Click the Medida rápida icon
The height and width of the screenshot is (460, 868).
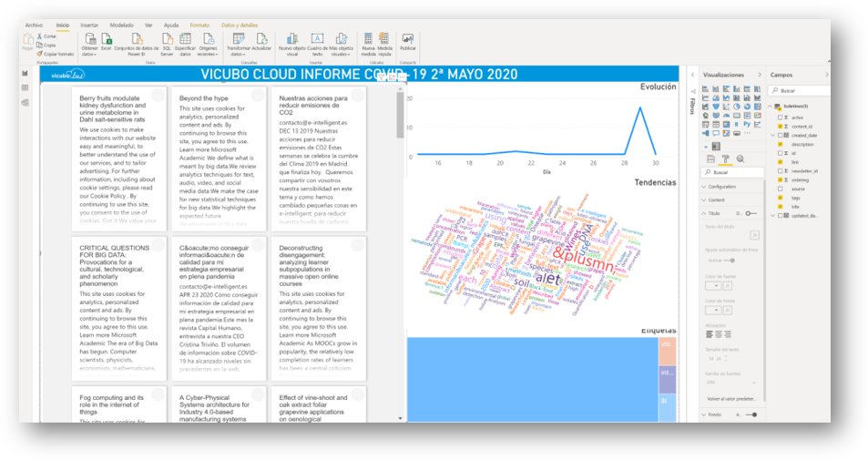coord(384,39)
